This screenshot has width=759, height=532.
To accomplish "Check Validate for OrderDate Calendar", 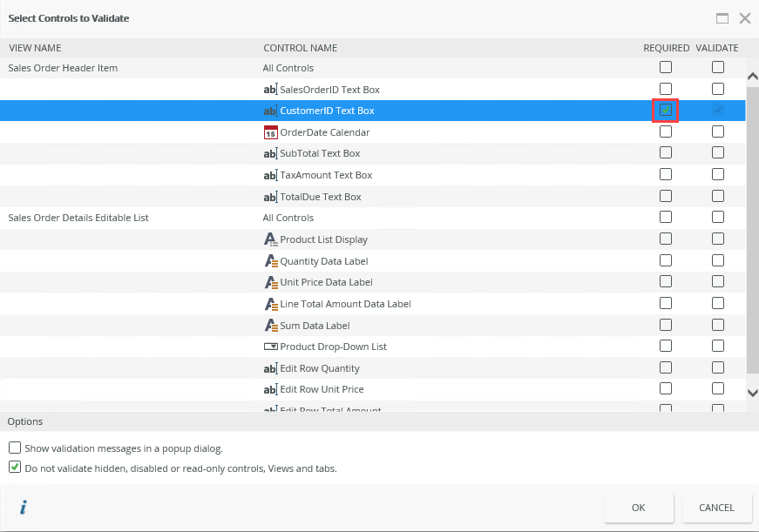I will click(718, 132).
